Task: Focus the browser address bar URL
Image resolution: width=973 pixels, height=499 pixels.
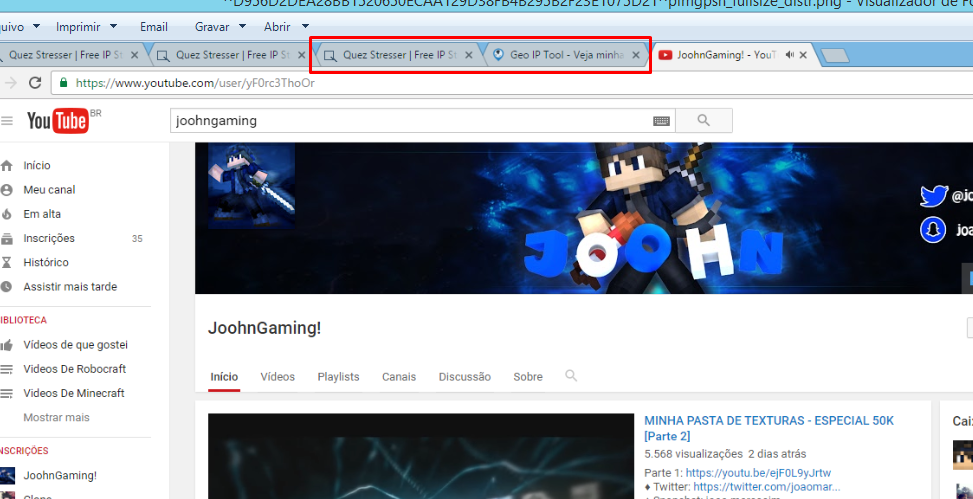Action: (512, 83)
